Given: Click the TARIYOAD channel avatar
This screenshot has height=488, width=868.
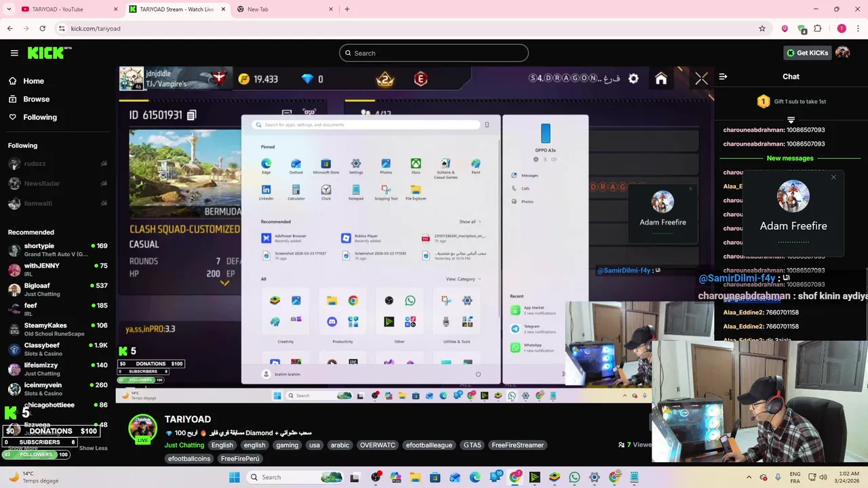Looking at the screenshot, I should [x=143, y=428].
